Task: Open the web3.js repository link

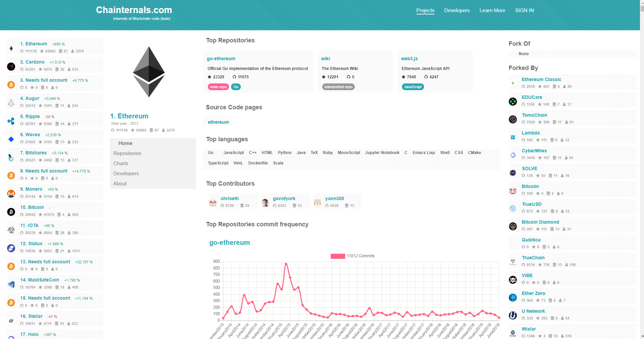Action: pos(409,59)
